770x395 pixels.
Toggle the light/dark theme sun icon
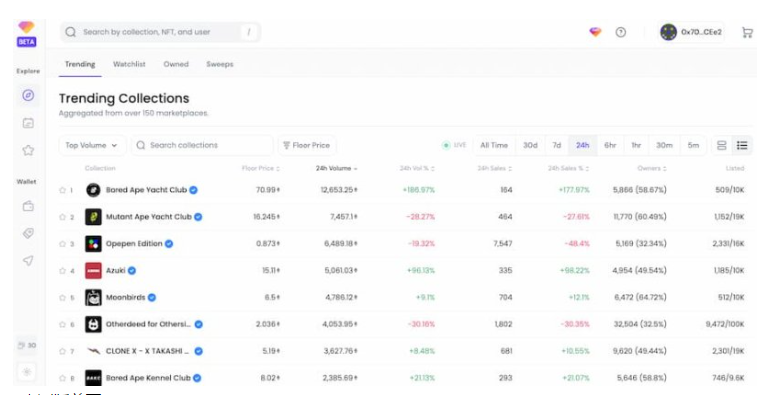[27, 372]
